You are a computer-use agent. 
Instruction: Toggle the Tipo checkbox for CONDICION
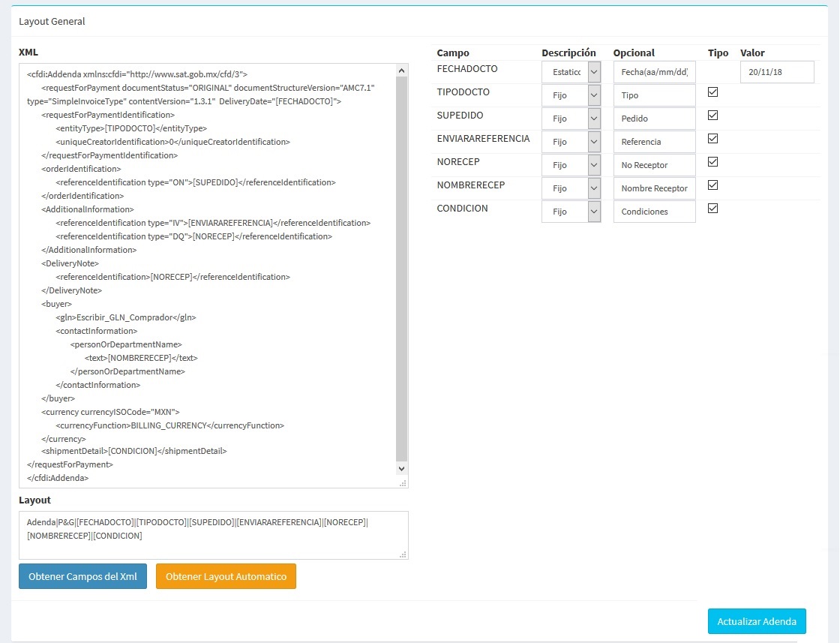coord(713,208)
